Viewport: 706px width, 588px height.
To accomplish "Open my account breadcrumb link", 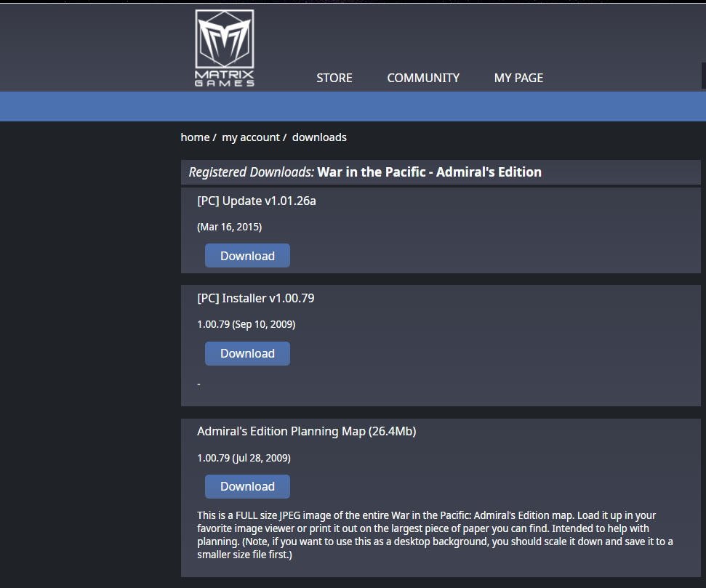I will 251,137.
